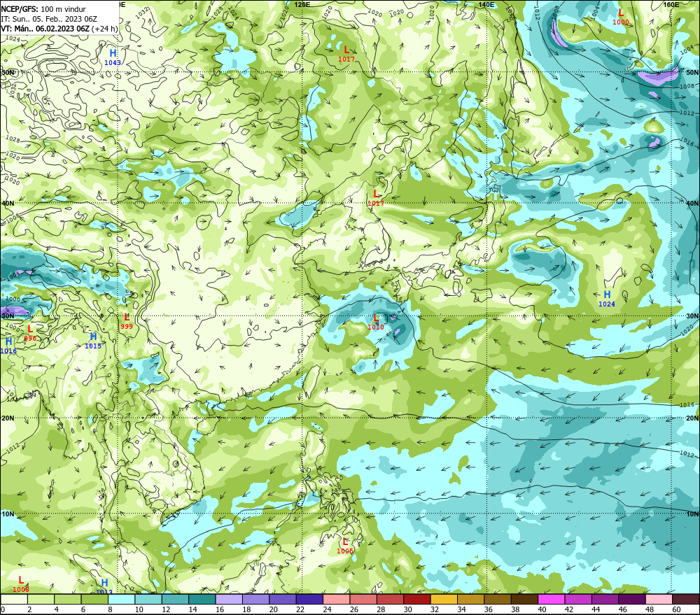
Task: Click the 'VT: Mán.. 06.02.2023 06Z' valid time text
Action: pos(45,29)
